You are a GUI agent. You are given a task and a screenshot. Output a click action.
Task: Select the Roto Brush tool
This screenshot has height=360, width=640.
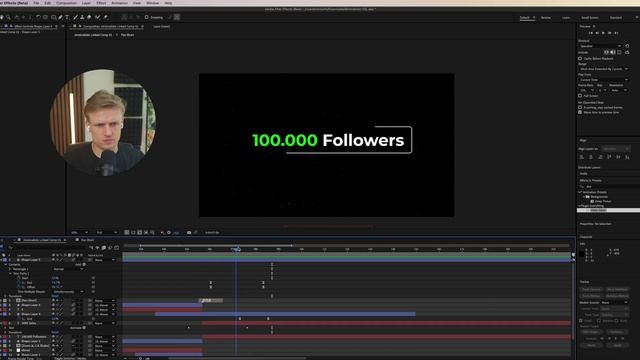click(97, 17)
